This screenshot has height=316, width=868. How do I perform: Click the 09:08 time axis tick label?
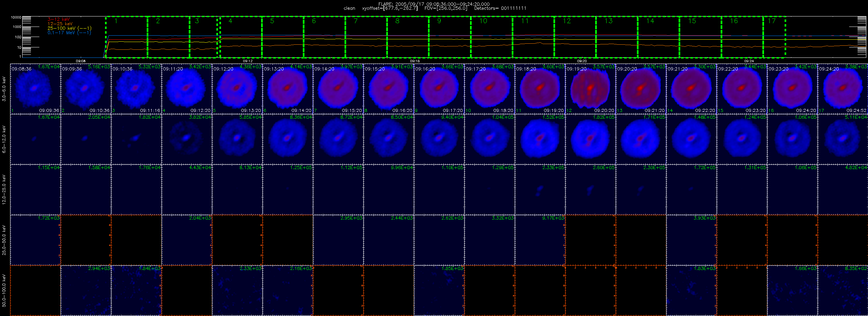[80, 61]
